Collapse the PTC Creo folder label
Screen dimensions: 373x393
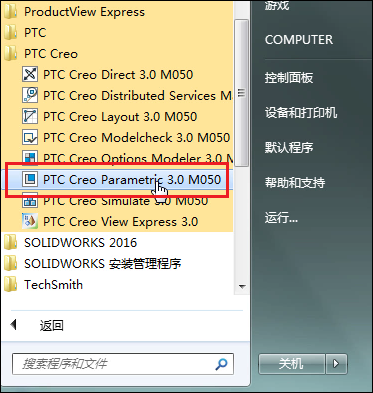tap(51, 54)
